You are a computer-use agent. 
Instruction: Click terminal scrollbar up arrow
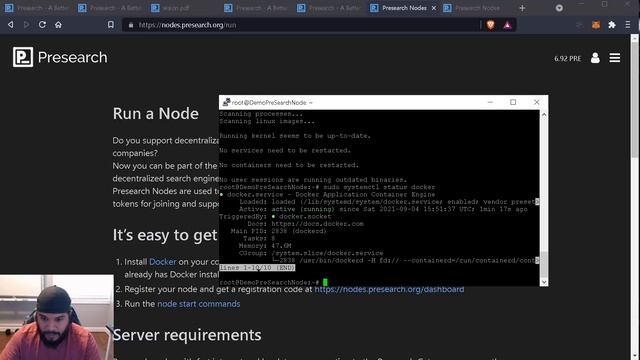(x=544, y=115)
